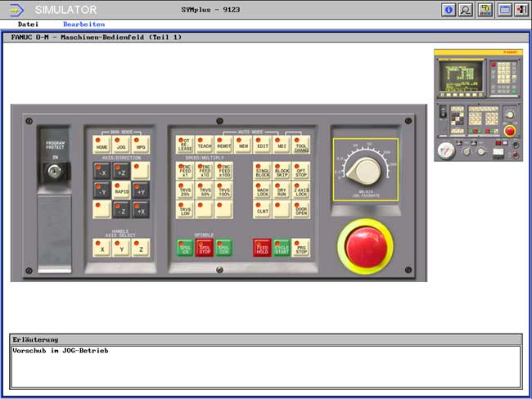This screenshot has height=399, width=532.
Task: Open the Bearbeiten menu
Action: coord(84,25)
